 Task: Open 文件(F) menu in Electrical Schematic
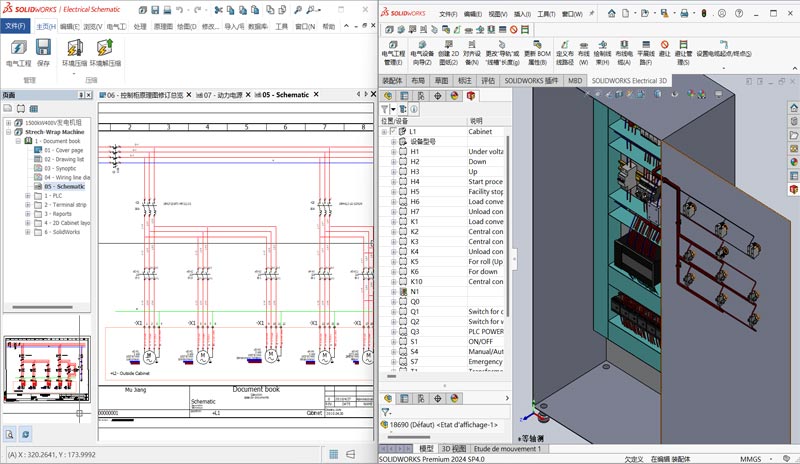(15, 26)
